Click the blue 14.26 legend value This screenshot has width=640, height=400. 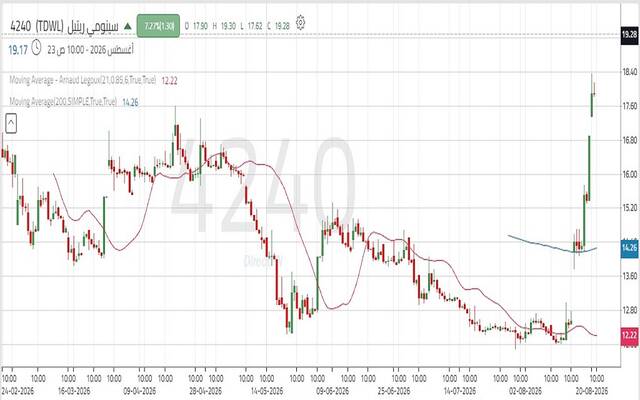(x=130, y=102)
